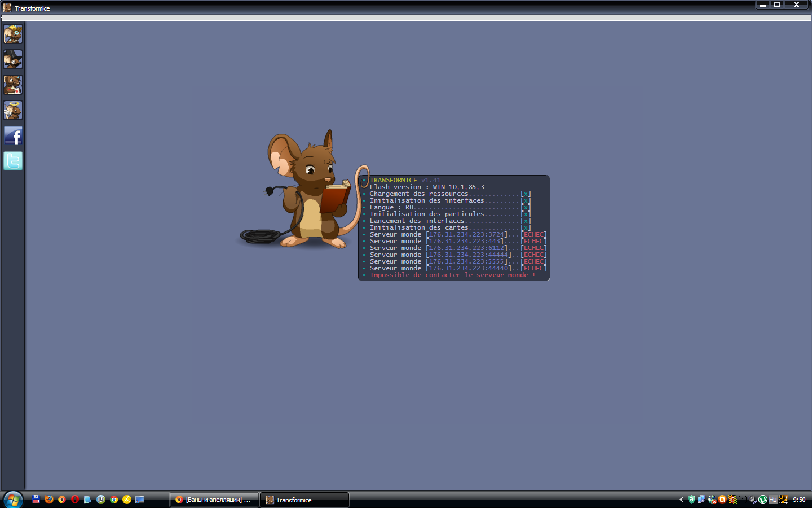Screen dimensions: 812x508
Task: Open the speaker volume tray icon
Action: coord(753,500)
